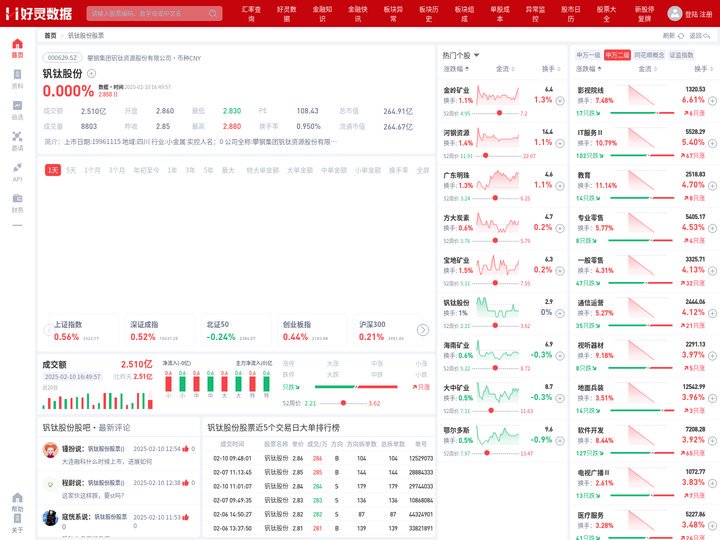Select the 1个月 chart range

pyautogui.click(x=92, y=170)
